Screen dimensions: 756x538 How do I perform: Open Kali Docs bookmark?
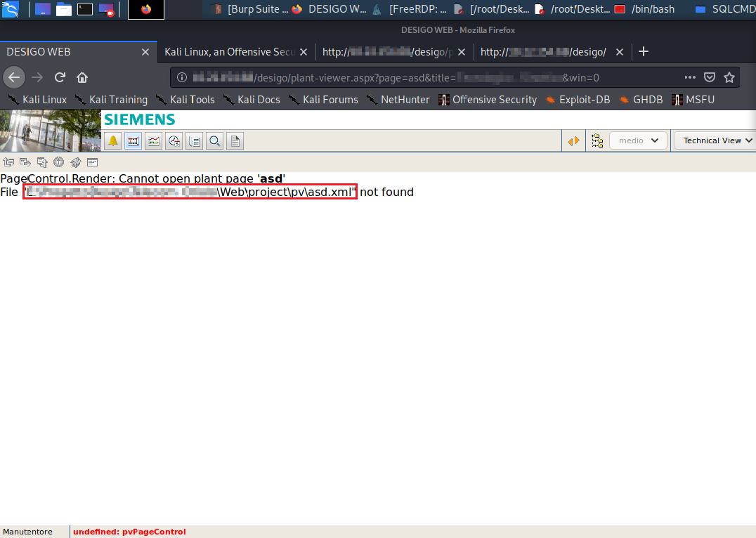(x=252, y=100)
